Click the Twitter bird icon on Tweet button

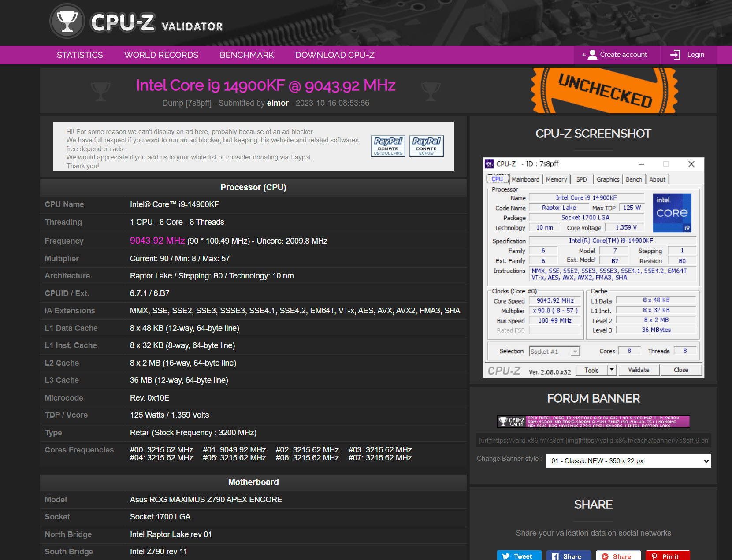click(506, 556)
